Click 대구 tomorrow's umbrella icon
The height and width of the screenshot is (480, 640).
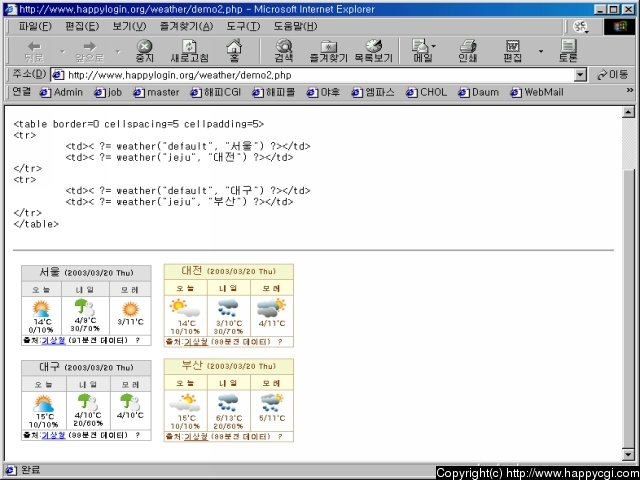88,402
